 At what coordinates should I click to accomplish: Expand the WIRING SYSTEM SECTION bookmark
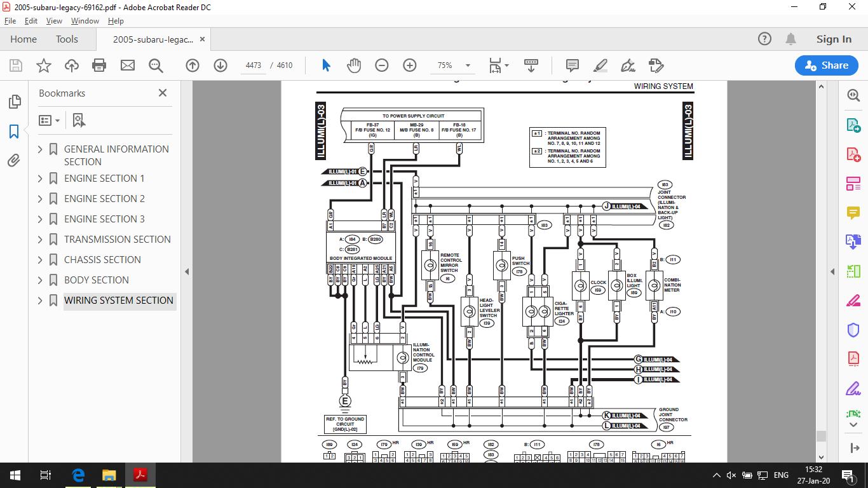(40, 301)
